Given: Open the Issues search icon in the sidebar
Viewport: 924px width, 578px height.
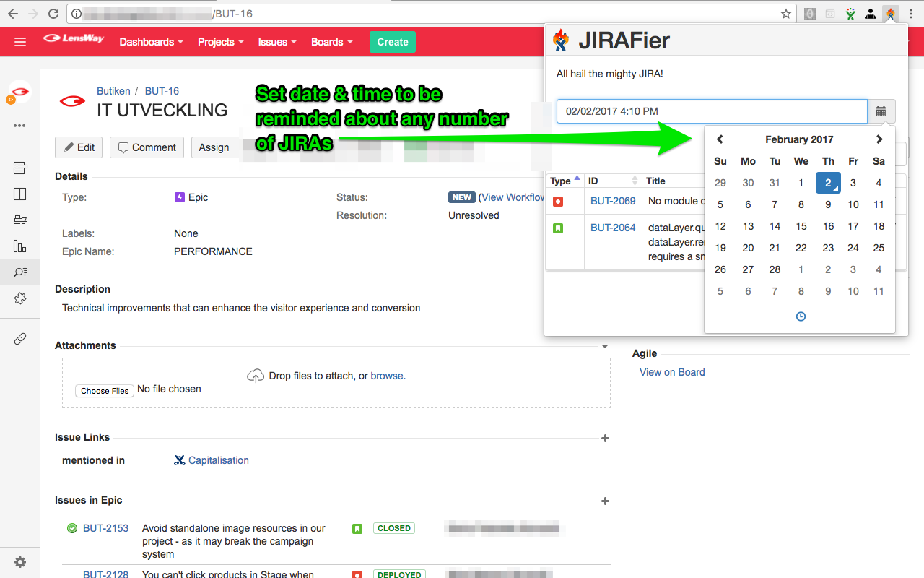Looking at the screenshot, I should tap(20, 272).
